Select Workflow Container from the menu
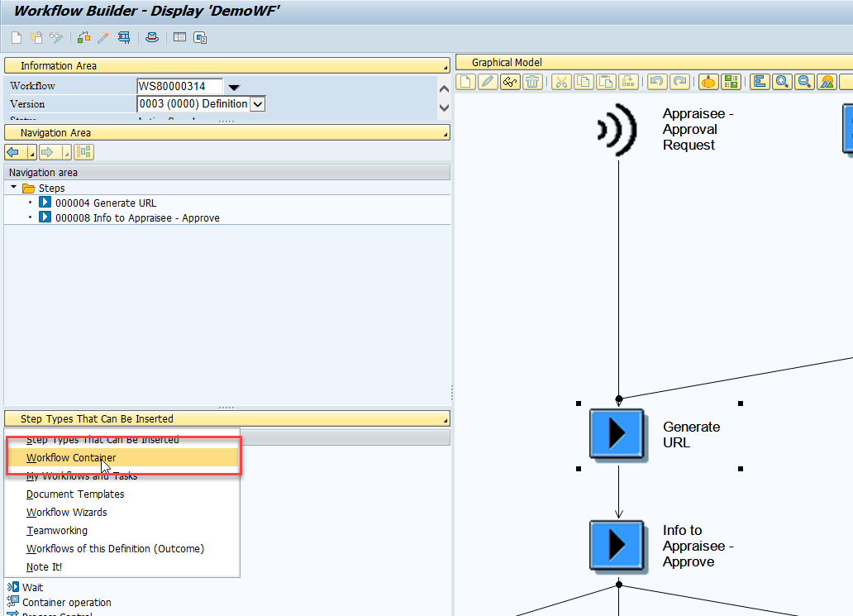This screenshot has height=616, width=853. coord(122,457)
